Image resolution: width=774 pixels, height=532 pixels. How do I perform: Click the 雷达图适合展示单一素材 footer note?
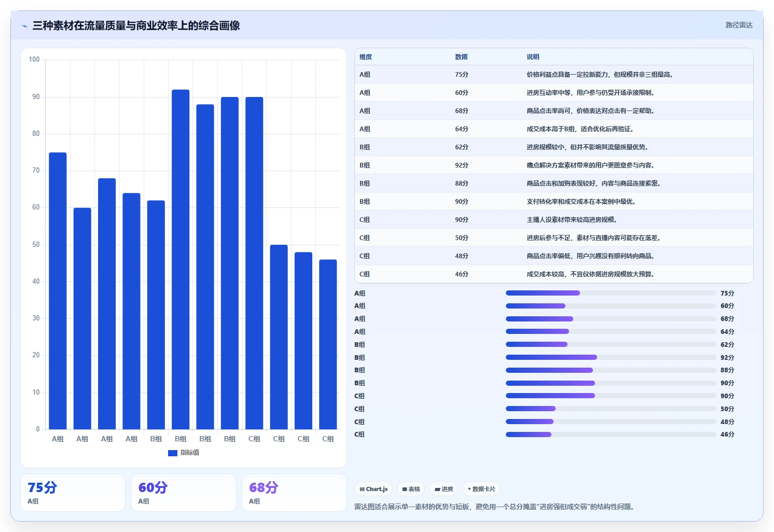494,507
